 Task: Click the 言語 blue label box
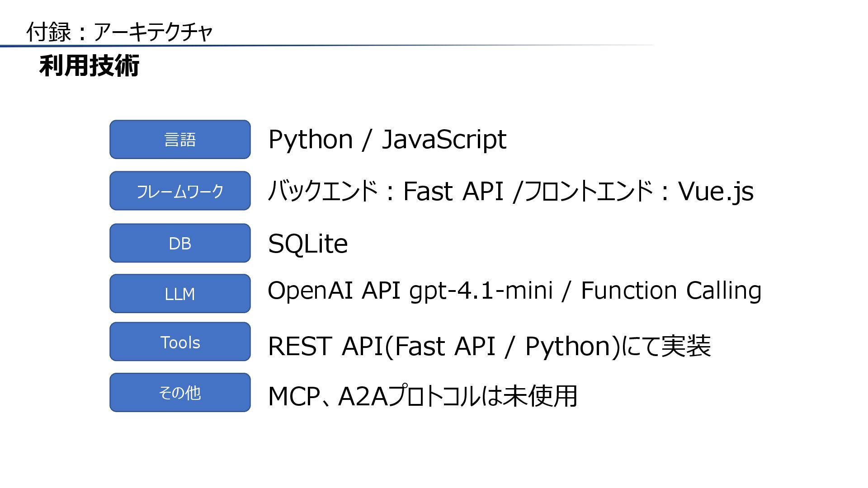coord(180,140)
